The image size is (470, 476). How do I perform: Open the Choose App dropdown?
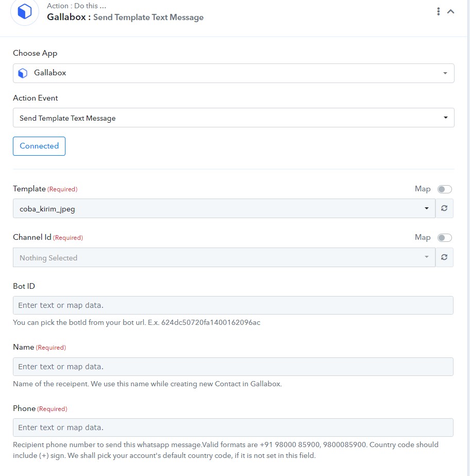(x=233, y=73)
